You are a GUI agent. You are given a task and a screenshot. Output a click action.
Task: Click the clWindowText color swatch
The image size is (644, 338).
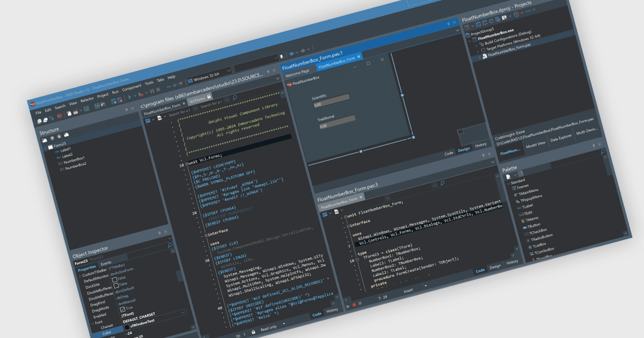click(x=127, y=327)
